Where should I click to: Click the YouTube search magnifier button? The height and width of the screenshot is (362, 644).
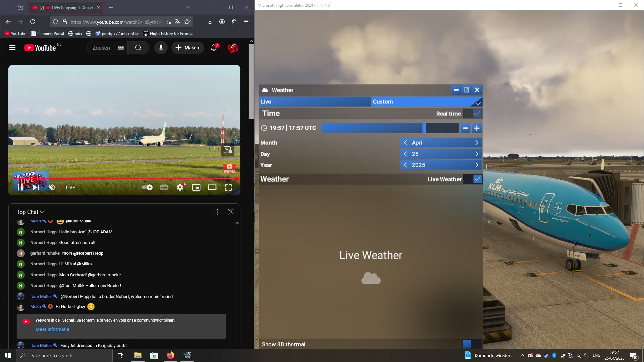pos(138,48)
